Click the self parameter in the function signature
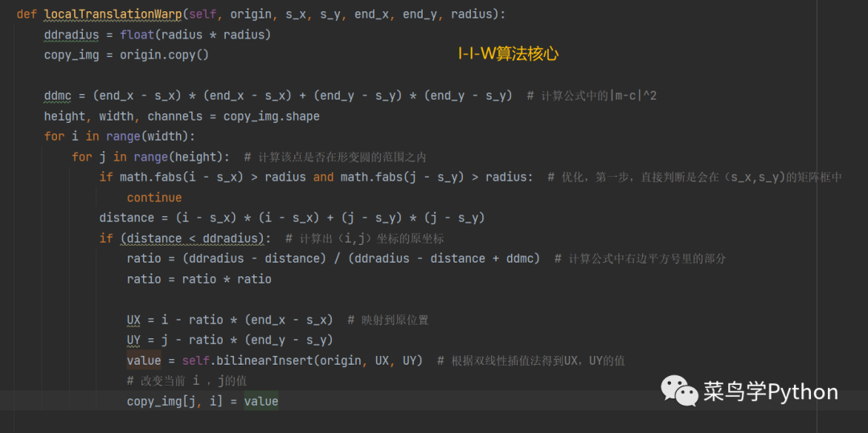 (202, 14)
